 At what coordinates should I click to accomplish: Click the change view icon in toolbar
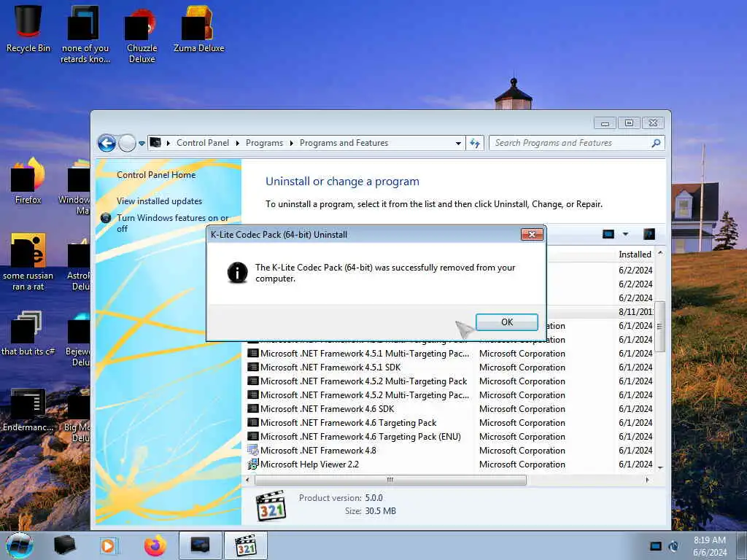(608, 234)
